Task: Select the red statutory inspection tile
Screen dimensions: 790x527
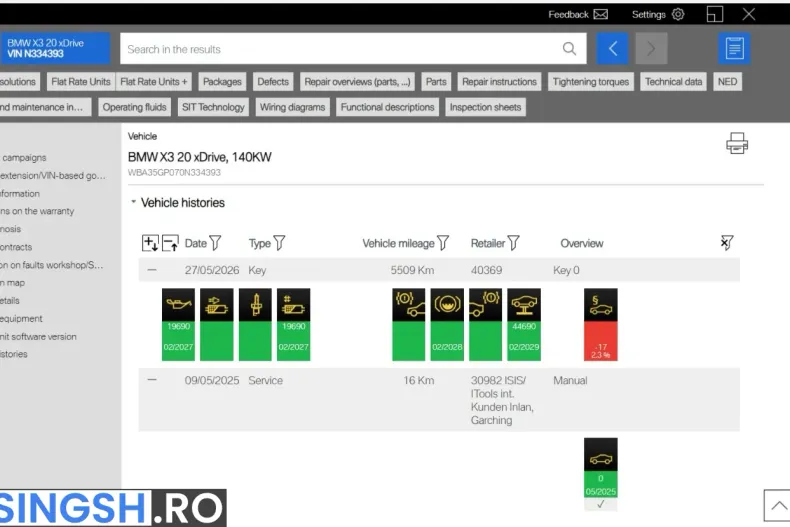Action: (601, 324)
